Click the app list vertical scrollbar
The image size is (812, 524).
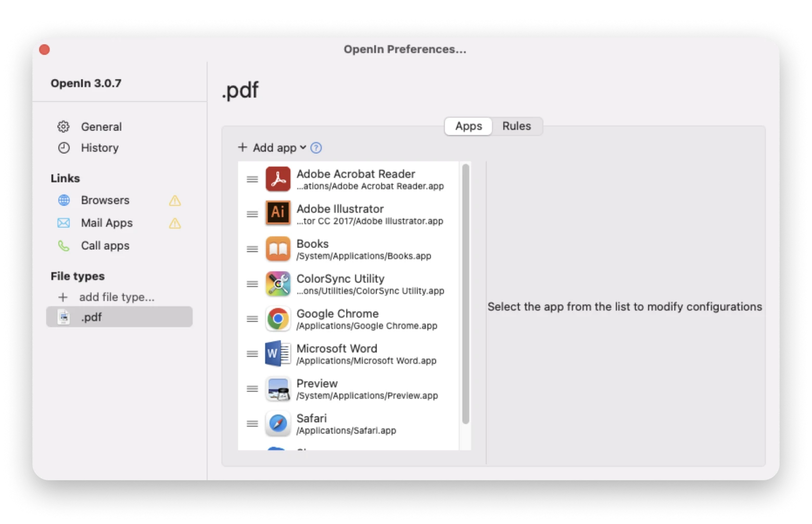tap(465, 294)
